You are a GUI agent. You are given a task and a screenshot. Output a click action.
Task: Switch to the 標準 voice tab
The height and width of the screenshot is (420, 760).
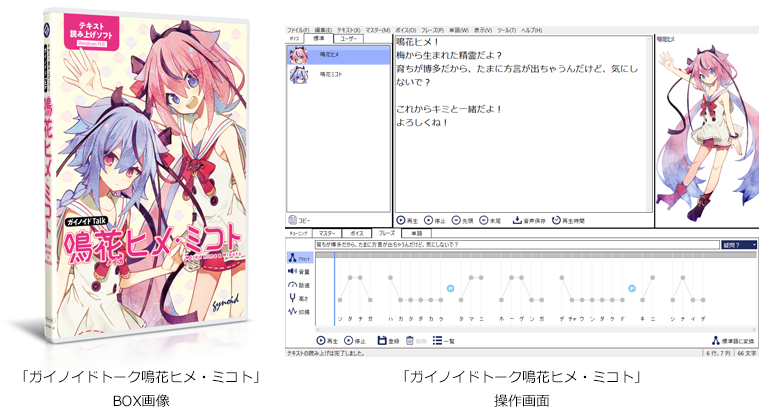pyautogui.click(x=318, y=38)
